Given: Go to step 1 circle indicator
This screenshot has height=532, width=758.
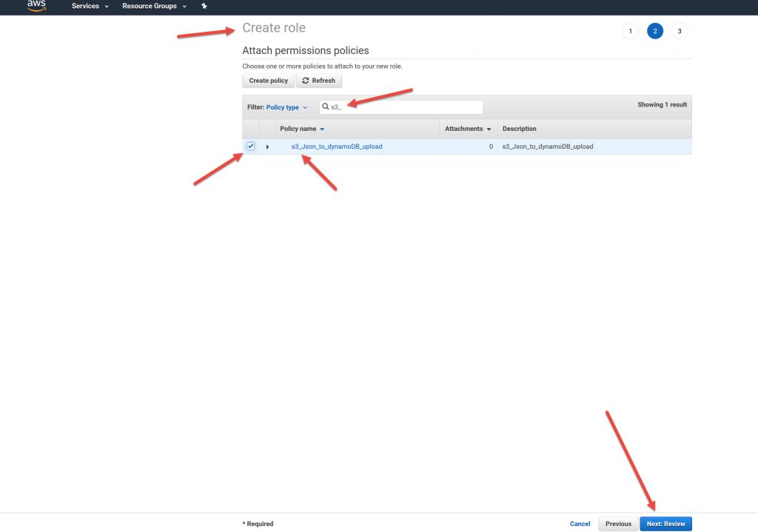Looking at the screenshot, I should (630, 31).
